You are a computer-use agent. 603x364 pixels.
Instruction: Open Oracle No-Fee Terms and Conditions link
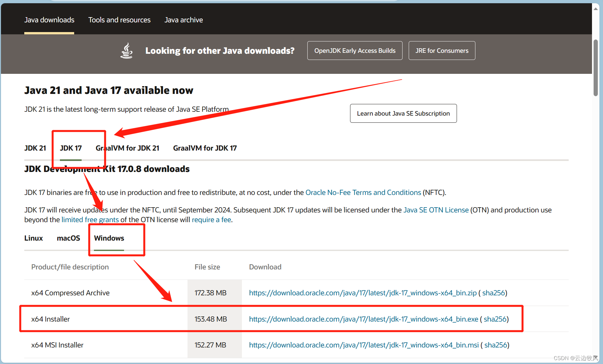click(363, 192)
